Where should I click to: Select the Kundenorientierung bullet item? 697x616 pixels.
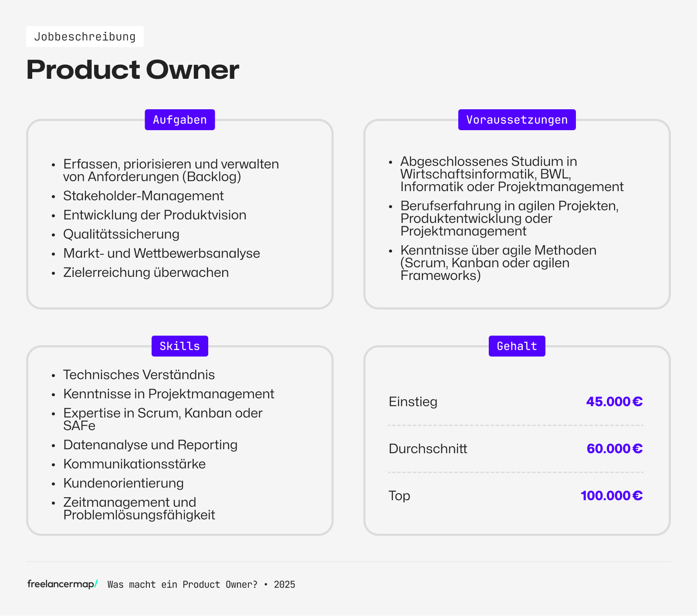[123, 483]
